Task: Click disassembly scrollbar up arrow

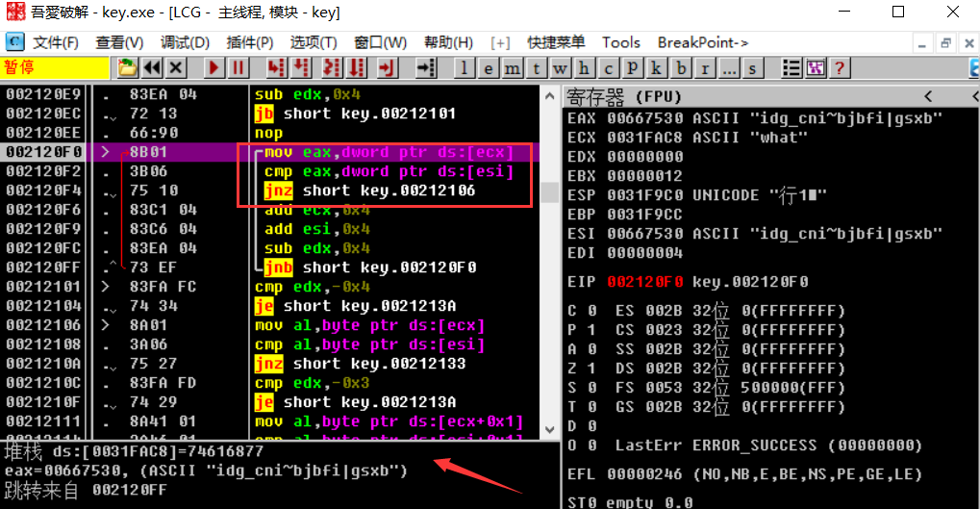Action: coord(549,95)
